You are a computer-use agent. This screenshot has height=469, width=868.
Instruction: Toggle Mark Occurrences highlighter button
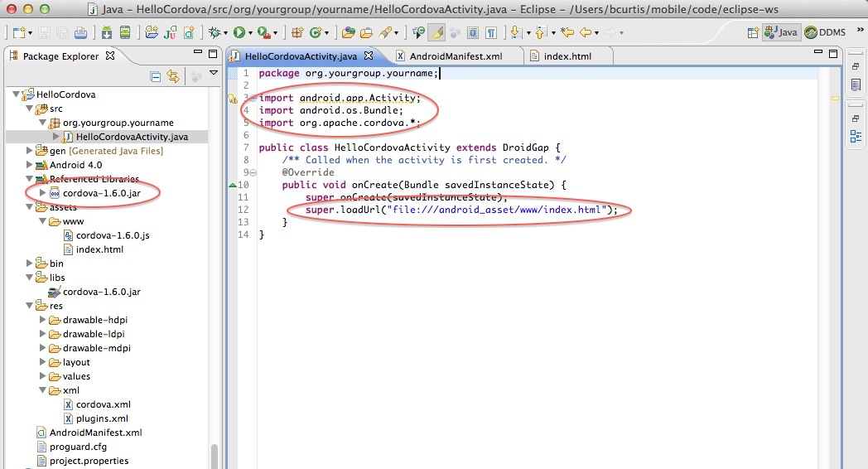click(x=437, y=33)
